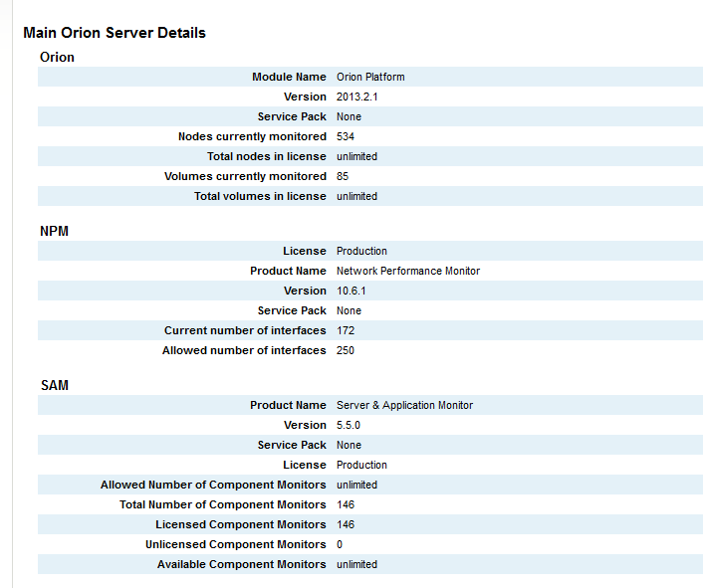Click the Volumes currently monitored value 85
This screenshot has height=588, width=703.
343,176
